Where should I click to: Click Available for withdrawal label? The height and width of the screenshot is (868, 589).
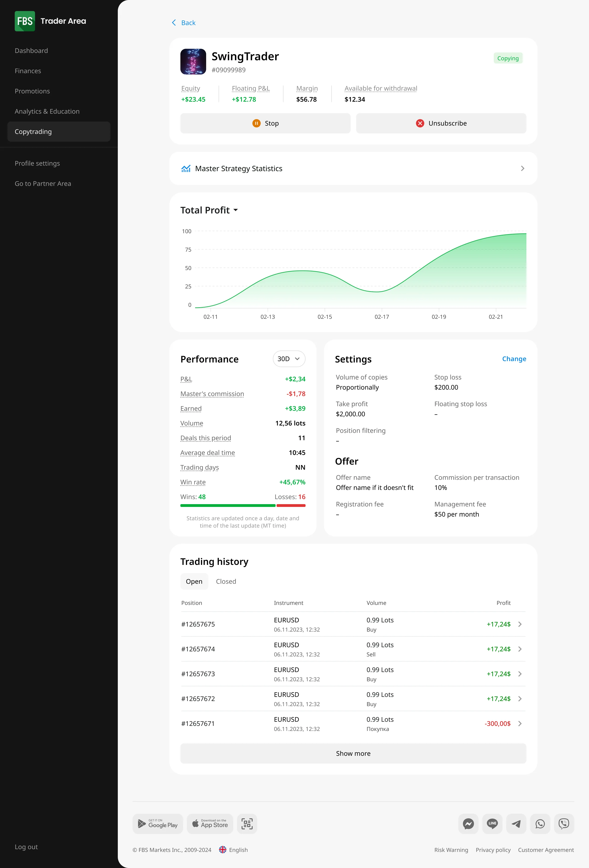[x=381, y=89]
